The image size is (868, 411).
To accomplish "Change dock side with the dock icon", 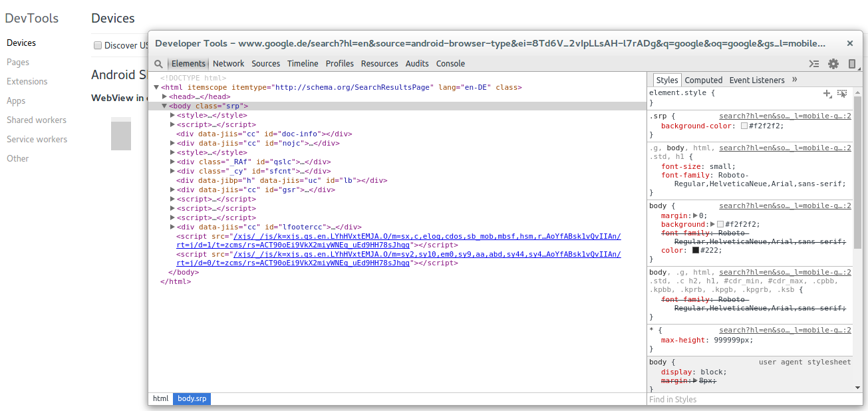I will pyautogui.click(x=852, y=64).
